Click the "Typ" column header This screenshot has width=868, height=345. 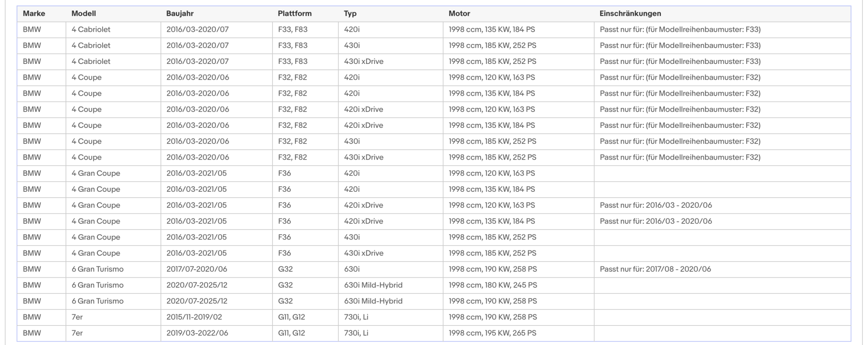tap(350, 14)
